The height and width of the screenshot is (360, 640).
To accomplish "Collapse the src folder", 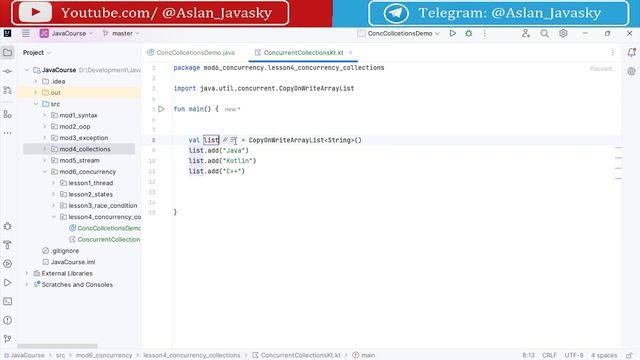I will tap(36, 104).
